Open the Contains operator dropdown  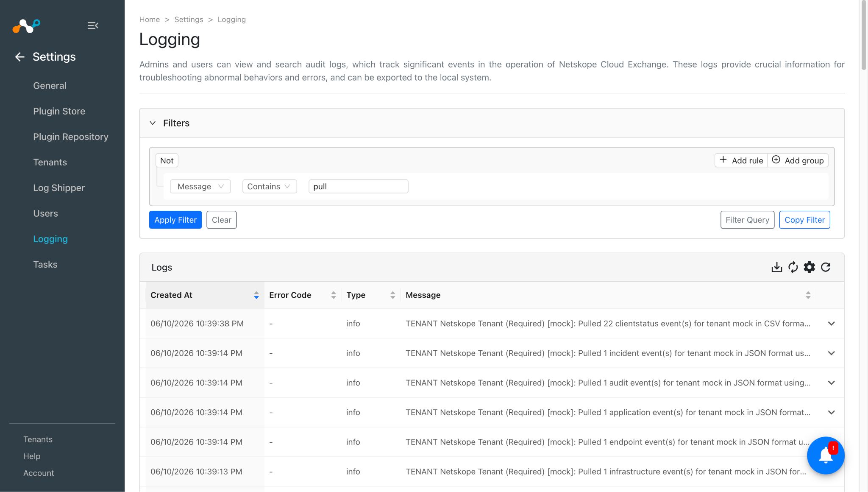pyautogui.click(x=270, y=187)
